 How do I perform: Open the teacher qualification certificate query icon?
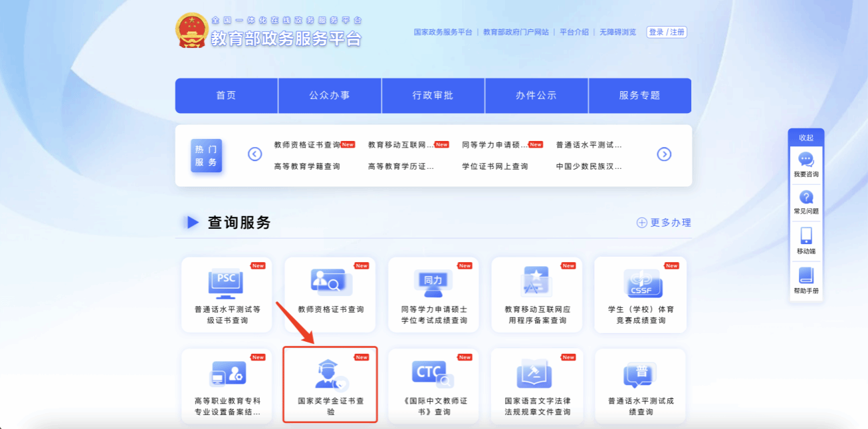click(330, 283)
